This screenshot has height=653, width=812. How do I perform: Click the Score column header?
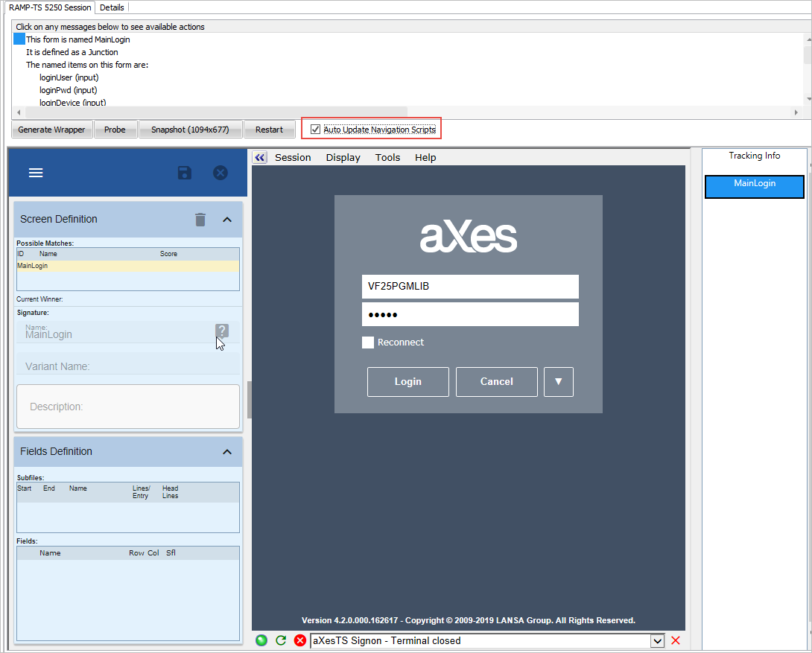click(169, 254)
